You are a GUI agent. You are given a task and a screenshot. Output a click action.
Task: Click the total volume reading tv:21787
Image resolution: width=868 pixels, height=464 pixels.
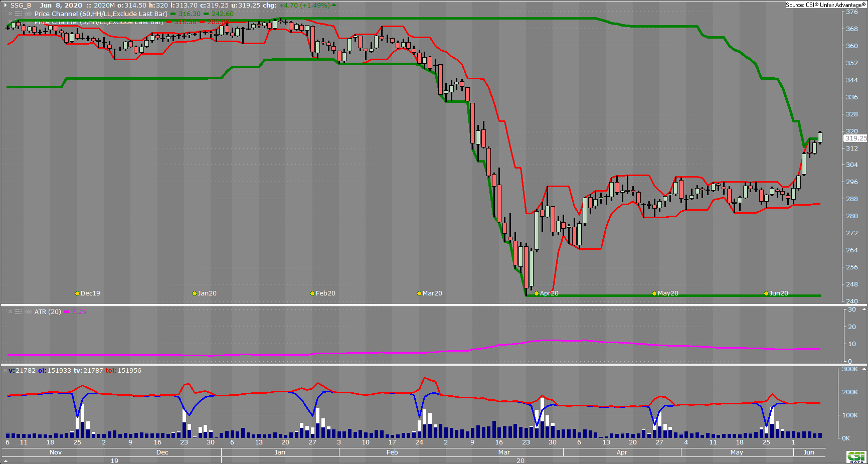[88, 371]
